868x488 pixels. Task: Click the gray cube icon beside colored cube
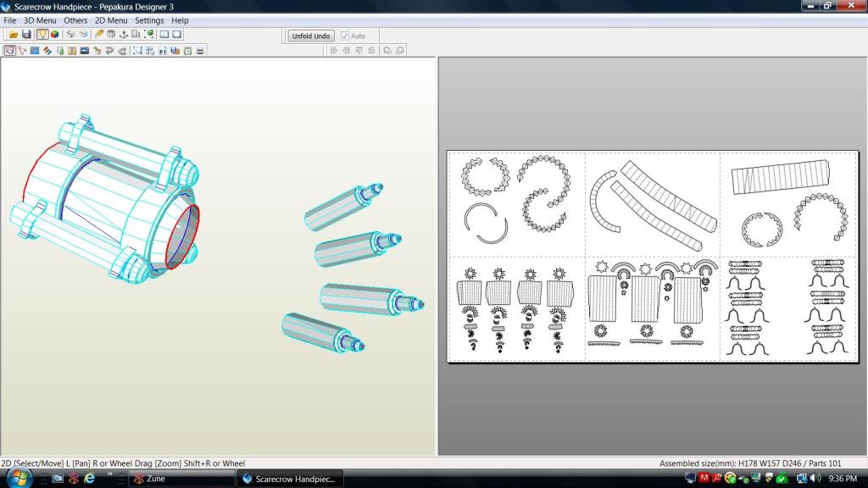coord(70,34)
